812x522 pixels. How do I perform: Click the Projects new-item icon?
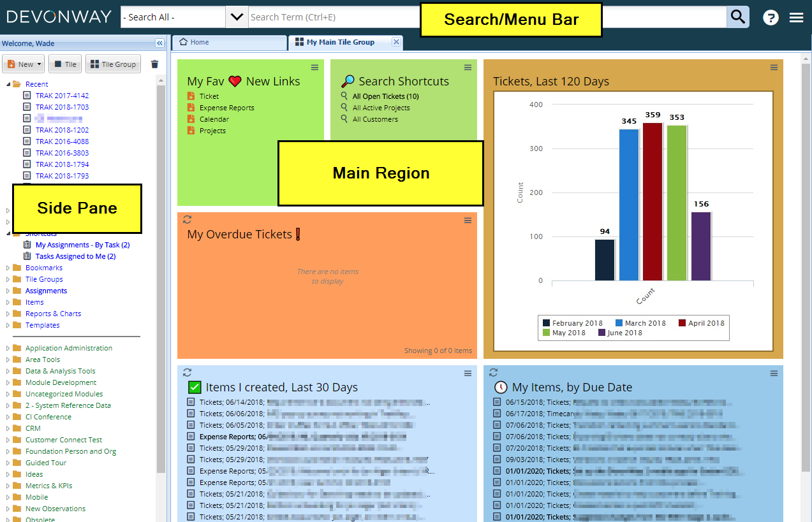(x=191, y=131)
